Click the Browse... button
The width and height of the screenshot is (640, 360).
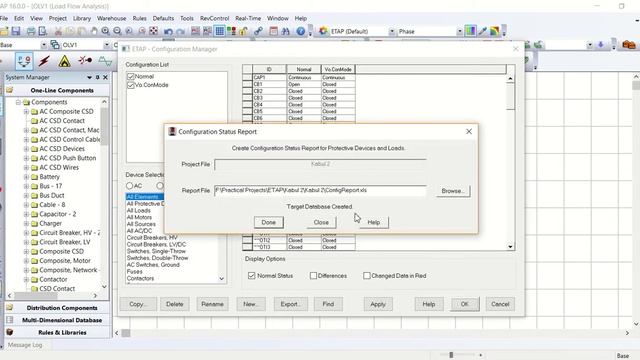[453, 191]
